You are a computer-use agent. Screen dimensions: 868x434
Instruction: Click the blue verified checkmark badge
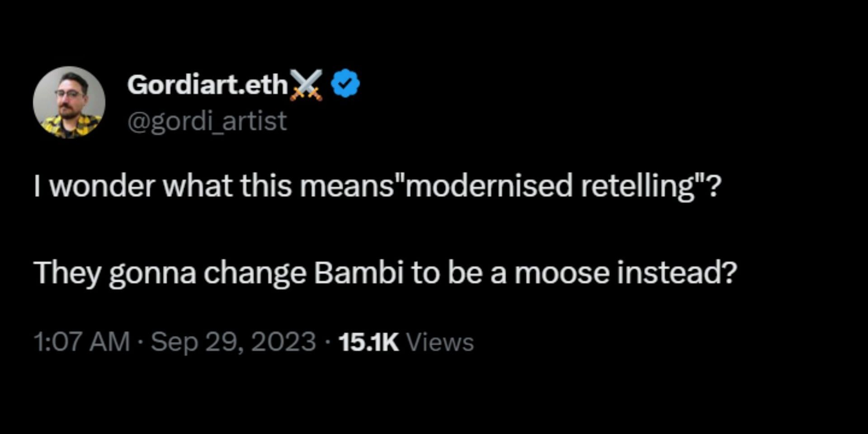point(345,83)
